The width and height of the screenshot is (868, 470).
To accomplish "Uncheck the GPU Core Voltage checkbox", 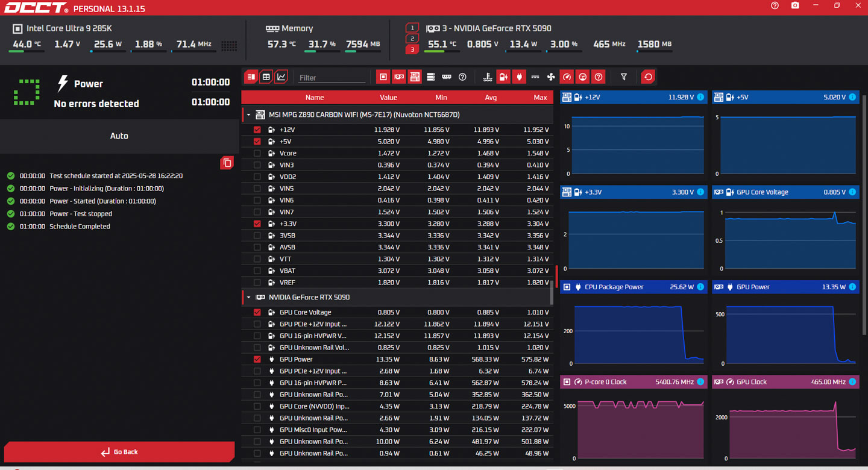I will click(x=257, y=312).
